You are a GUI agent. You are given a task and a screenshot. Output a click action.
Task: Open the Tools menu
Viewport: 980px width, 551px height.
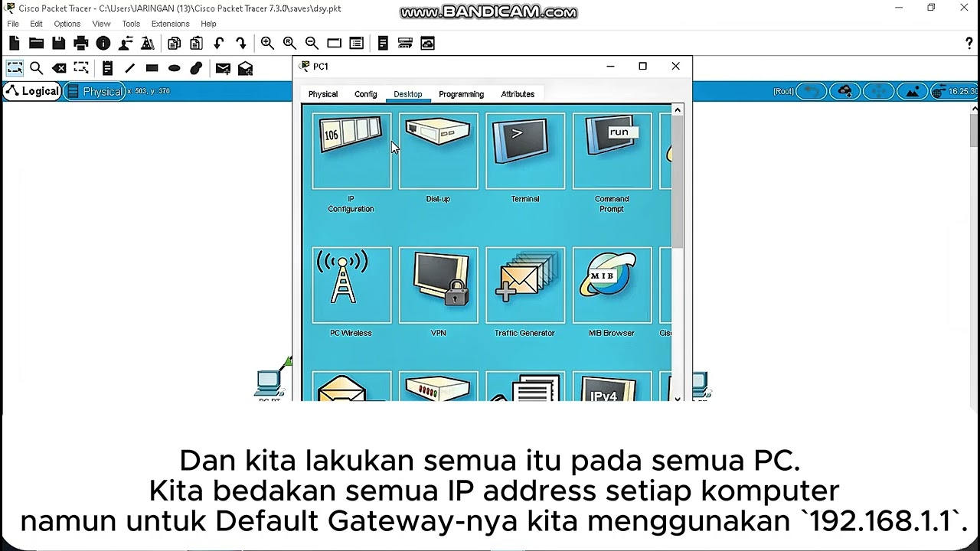point(131,24)
